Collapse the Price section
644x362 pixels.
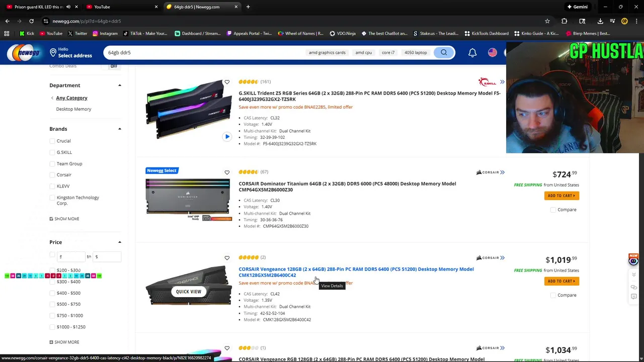120,242
